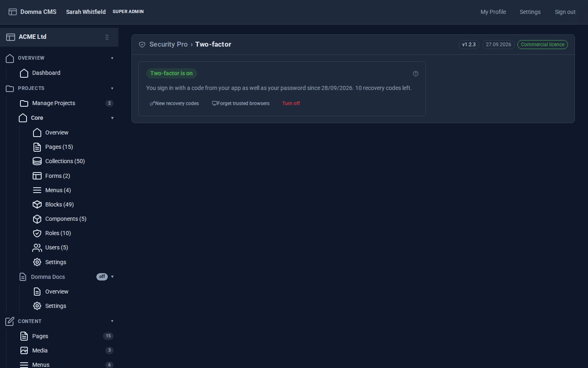The image size is (588, 368).
Task: Collapse the Overview section arrow
Action: 112,58
